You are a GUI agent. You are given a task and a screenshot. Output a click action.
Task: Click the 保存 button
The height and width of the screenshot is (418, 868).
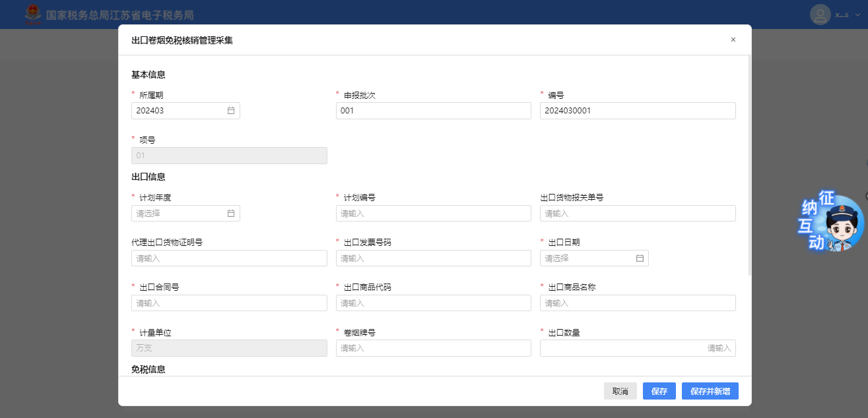[x=659, y=391]
